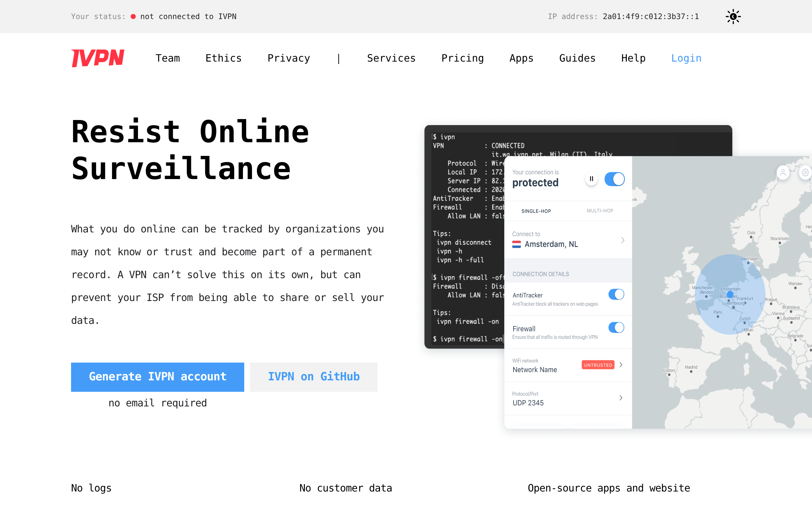The width and height of the screenshot is (812, 508).
Task: Expand the Connect to Amsterdam chevron
Action: 622,240
